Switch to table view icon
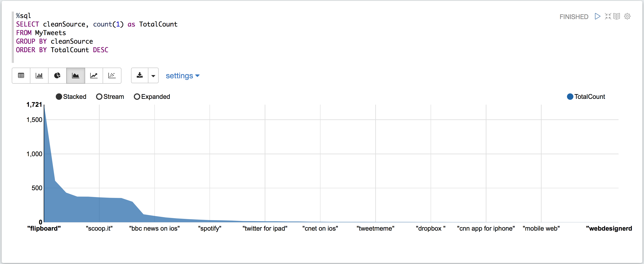644x264 pixels. (x=21, y=75)
